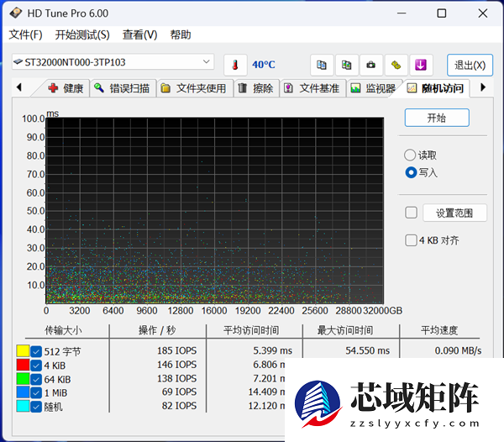The image size is (504, 442).
Task: Open the 查看(V) menu
Action: (x=139, y=34)
